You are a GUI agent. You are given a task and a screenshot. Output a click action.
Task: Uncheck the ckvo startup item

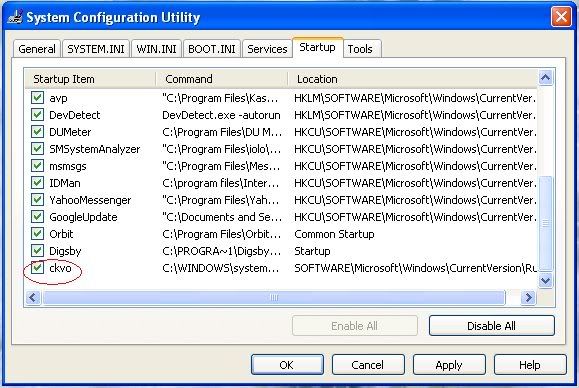[x=37, y=268]
